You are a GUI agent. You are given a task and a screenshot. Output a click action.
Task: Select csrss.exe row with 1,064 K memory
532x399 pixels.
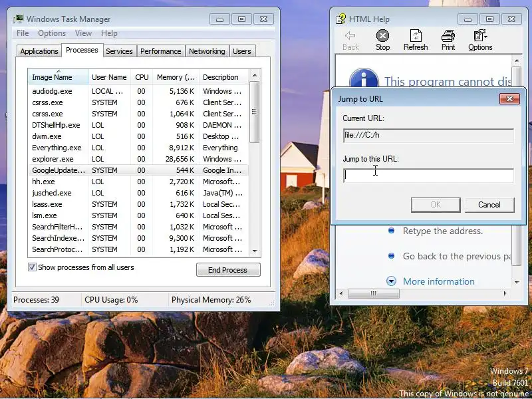tap(138, 114)
